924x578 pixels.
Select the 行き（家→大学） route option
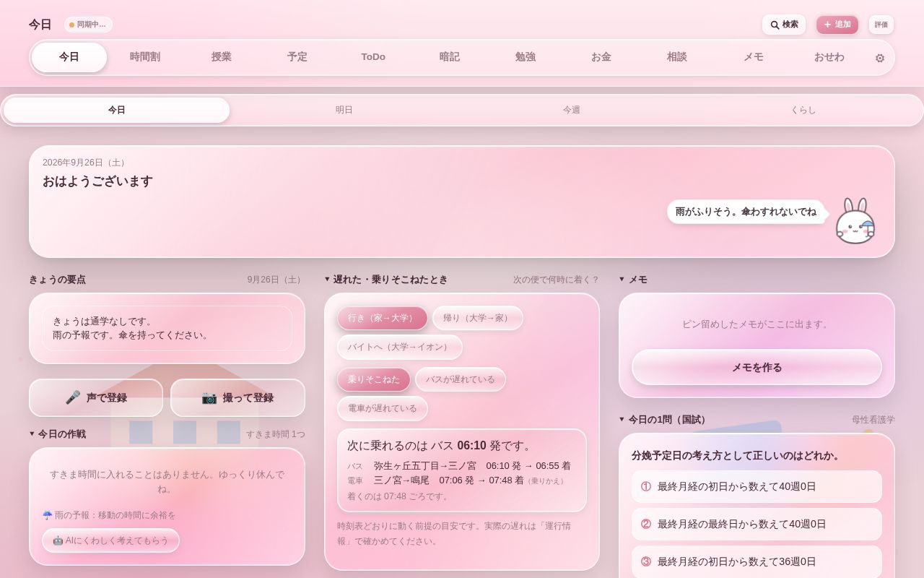tap(382, 318)
